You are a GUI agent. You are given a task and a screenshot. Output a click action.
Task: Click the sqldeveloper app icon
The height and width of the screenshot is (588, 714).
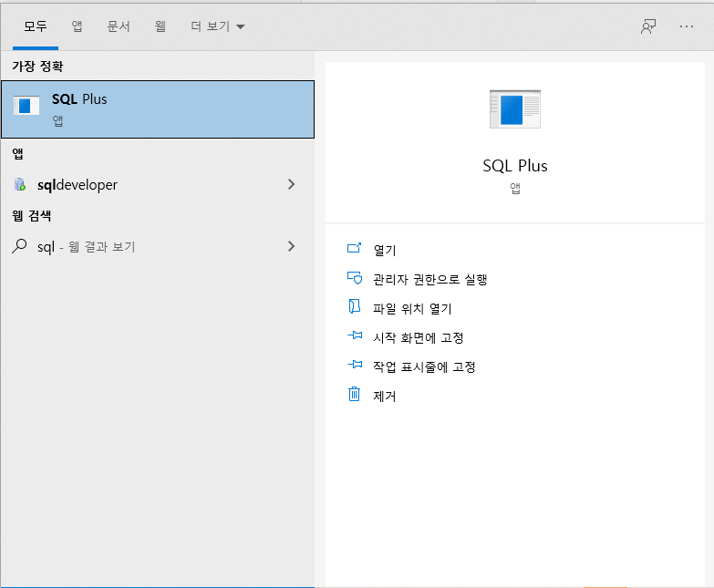pyautogui.click(x=20, y=184)
